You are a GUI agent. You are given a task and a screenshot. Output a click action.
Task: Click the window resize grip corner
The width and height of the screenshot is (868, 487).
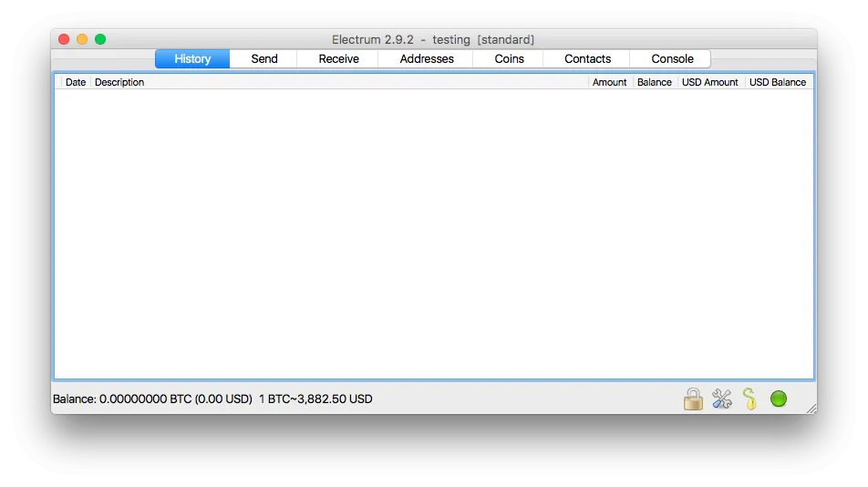[x=811, y=409]
